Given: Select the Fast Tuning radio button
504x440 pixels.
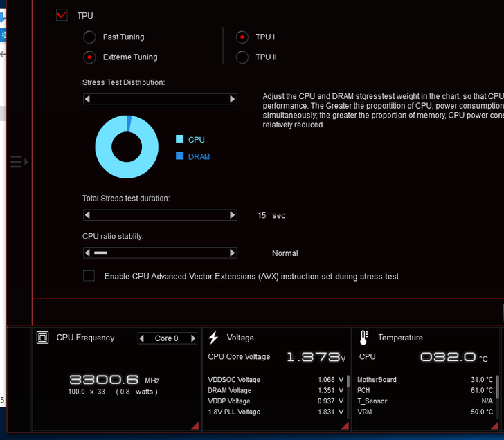Looking at the screenshot, I should 89,37.
